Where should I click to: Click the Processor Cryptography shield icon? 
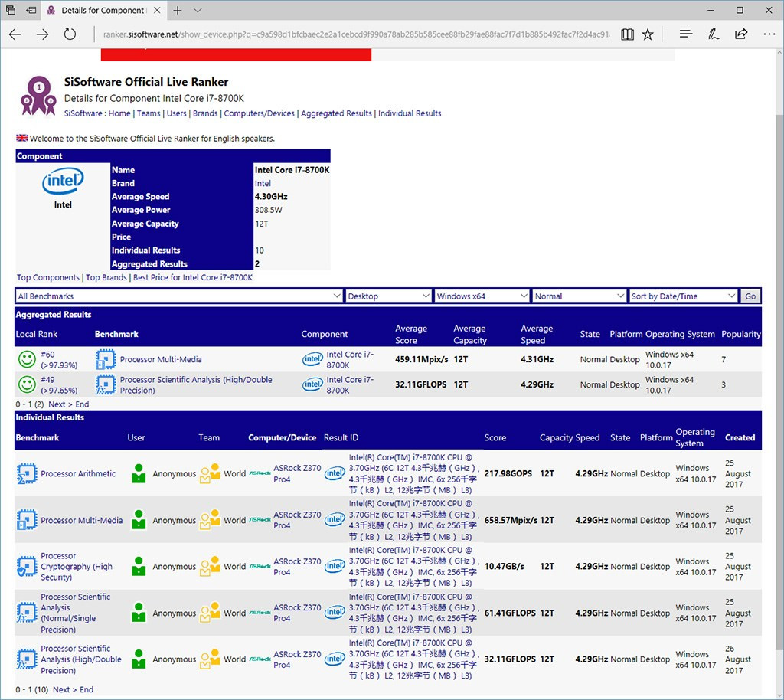pyautogui.click(x=27, y=567)
